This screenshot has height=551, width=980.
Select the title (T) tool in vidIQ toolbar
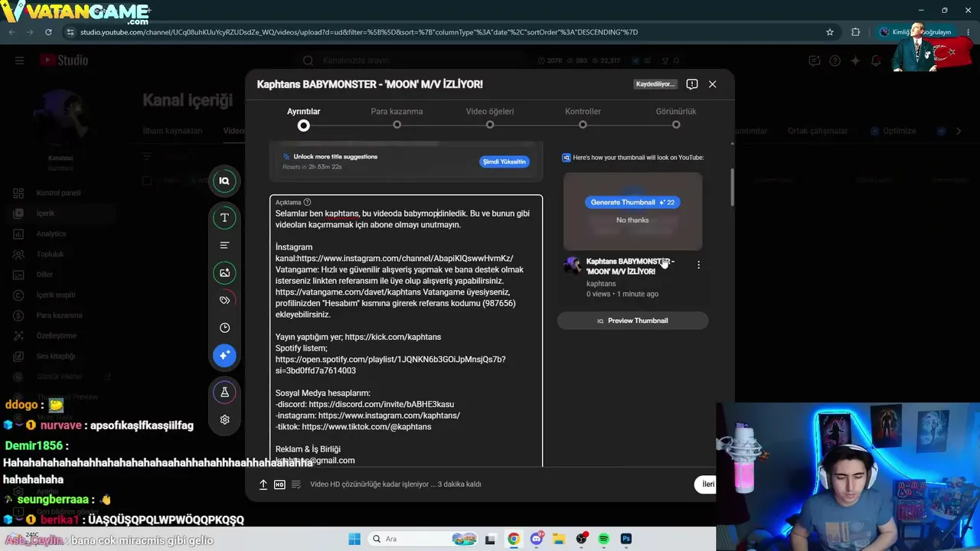tap(224, 217)
